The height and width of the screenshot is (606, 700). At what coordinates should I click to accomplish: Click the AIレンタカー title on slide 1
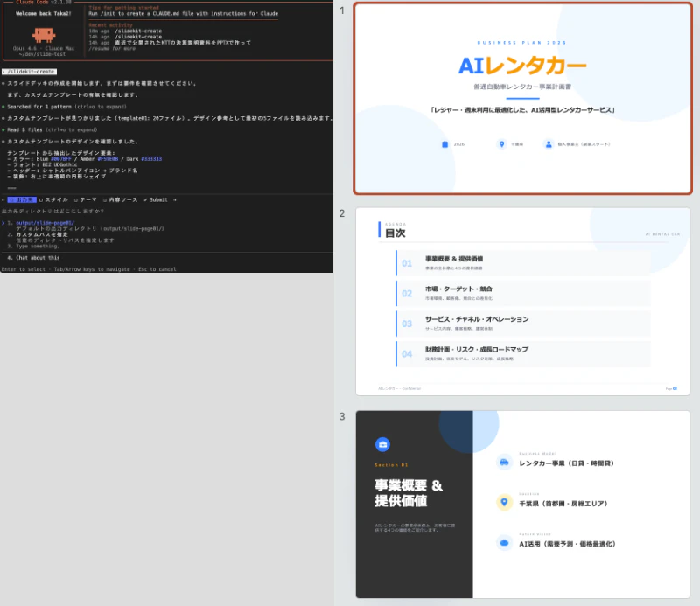click(522, 66)
